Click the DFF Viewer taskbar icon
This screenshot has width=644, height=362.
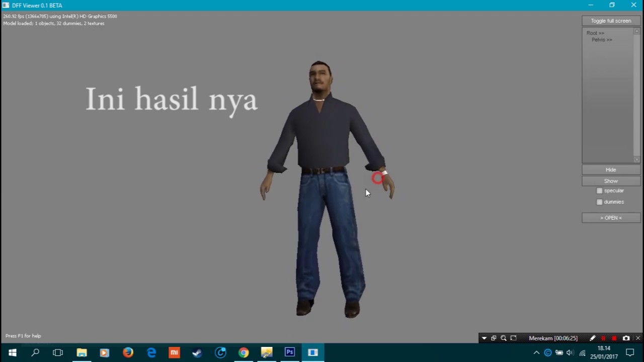pos(313,352)
